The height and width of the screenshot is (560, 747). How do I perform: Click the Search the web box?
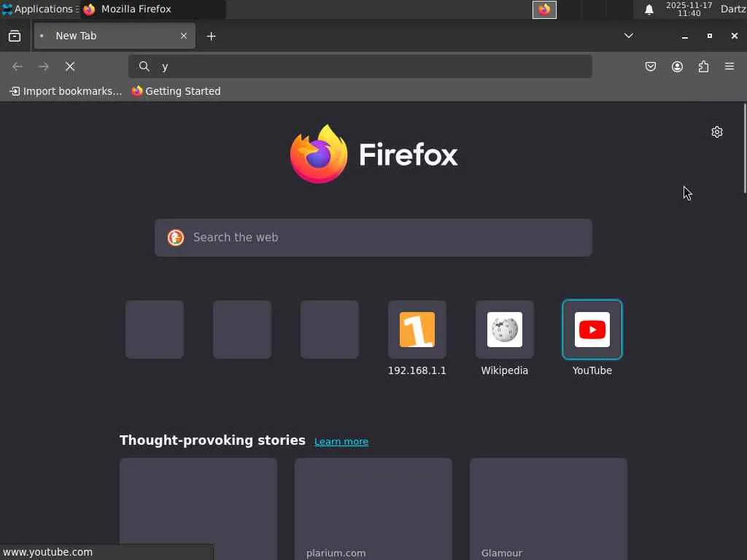(373, 238)
